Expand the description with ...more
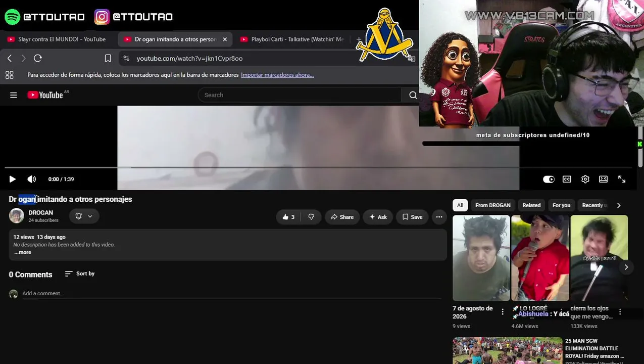Viewport: 644px width, 364px height. (x=22, y=252)
